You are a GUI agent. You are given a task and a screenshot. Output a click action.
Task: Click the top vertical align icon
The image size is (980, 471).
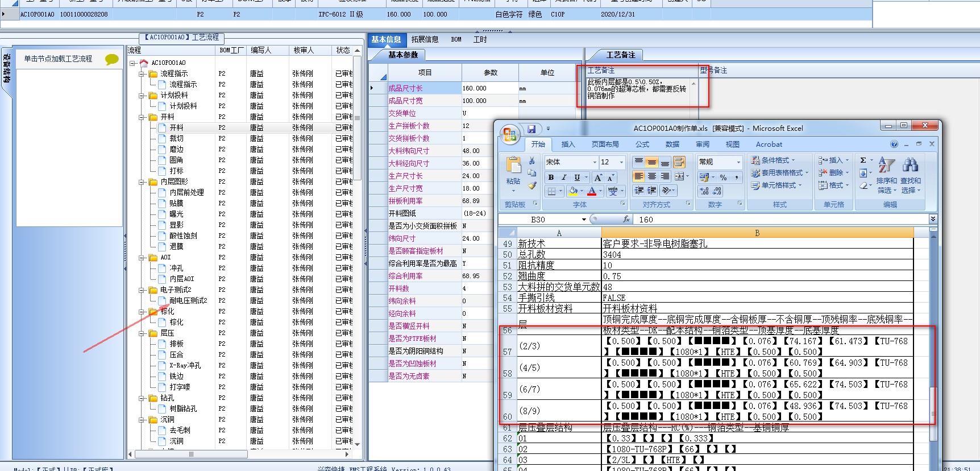coord(638,162)
